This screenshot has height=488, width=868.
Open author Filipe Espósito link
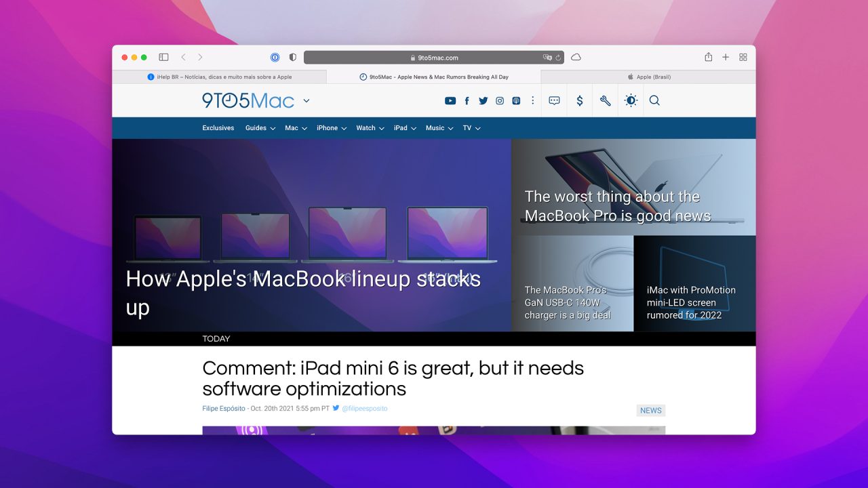224,409
